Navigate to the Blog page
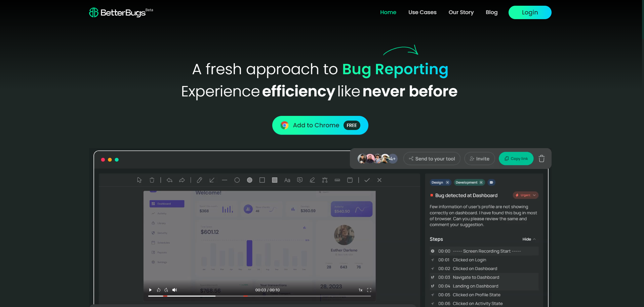 491,12
